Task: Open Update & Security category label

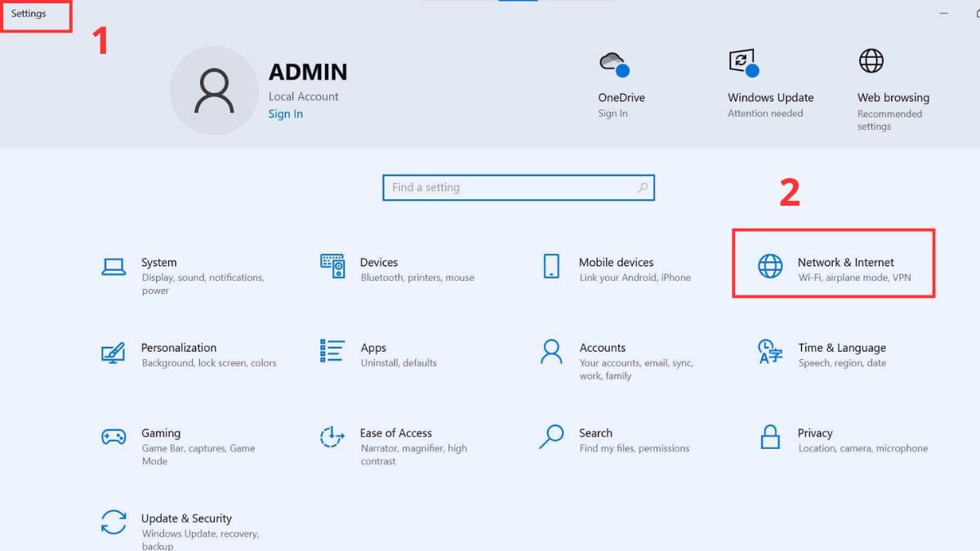Action: [186, 518]
